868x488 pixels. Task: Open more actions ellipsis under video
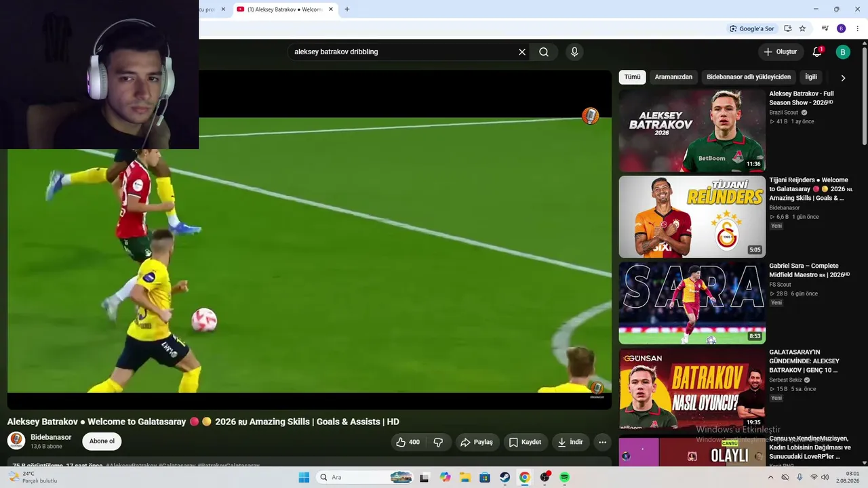(602, 442)
